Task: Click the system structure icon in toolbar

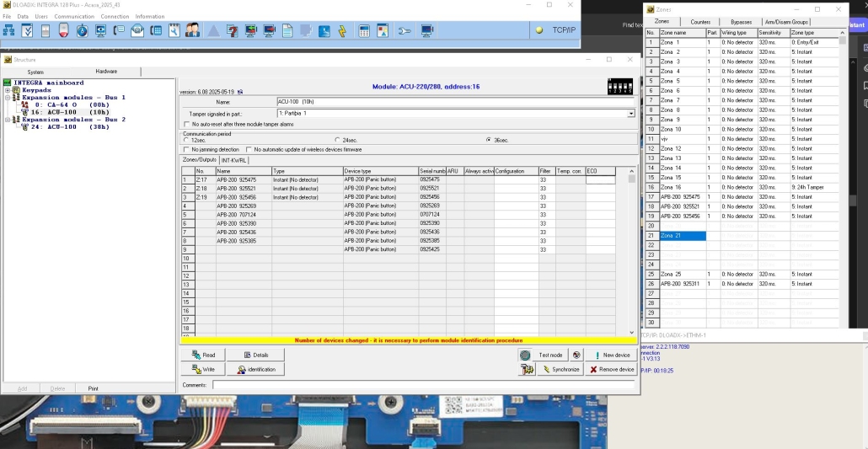Action: [x=8, y=31]
